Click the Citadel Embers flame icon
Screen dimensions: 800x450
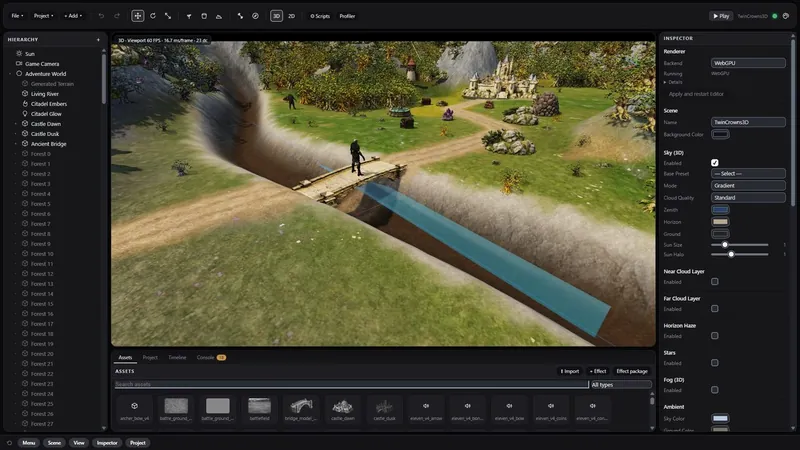coord(24,104)
